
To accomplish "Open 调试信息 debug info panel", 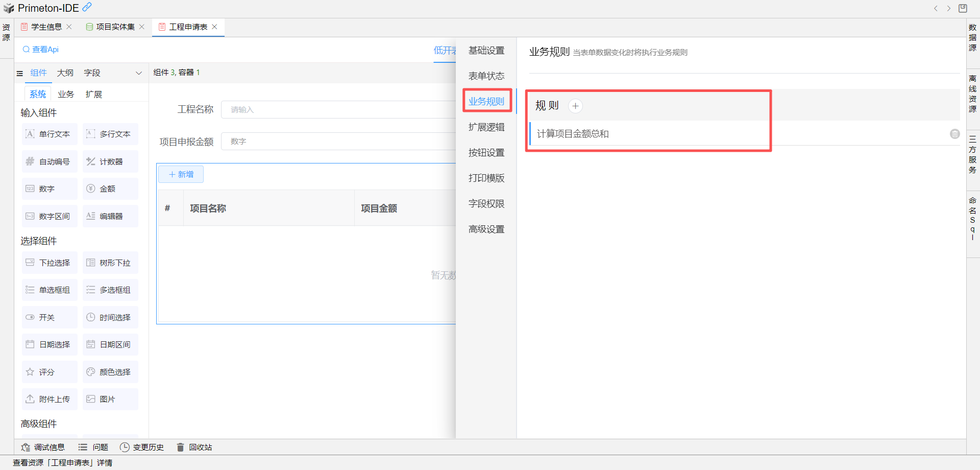I will [43, 447].
